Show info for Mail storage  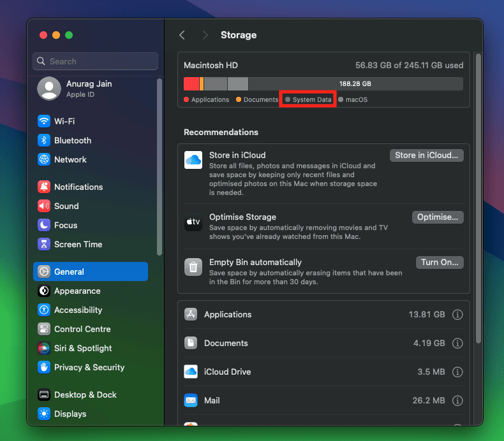coord(457,400)
